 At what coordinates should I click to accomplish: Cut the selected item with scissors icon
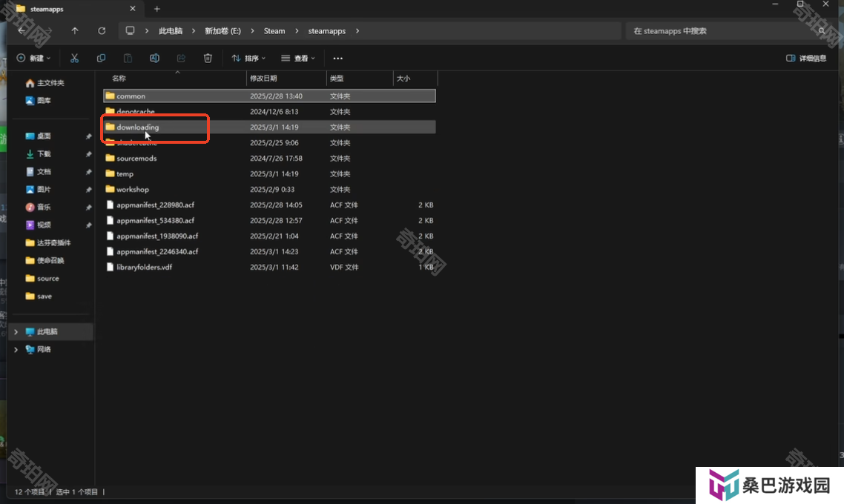tap(74, 58)
